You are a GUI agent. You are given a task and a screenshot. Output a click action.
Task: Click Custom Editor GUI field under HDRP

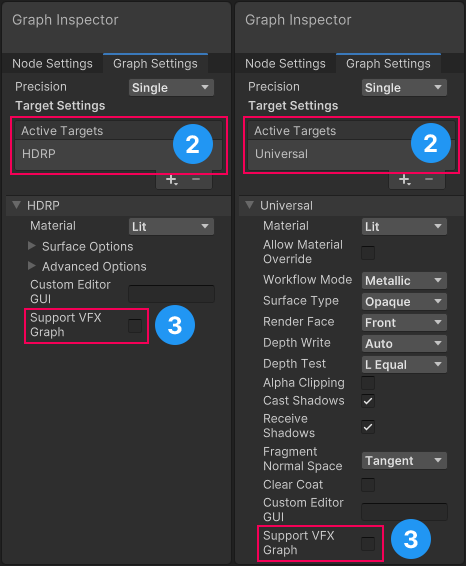pos(171,294)
